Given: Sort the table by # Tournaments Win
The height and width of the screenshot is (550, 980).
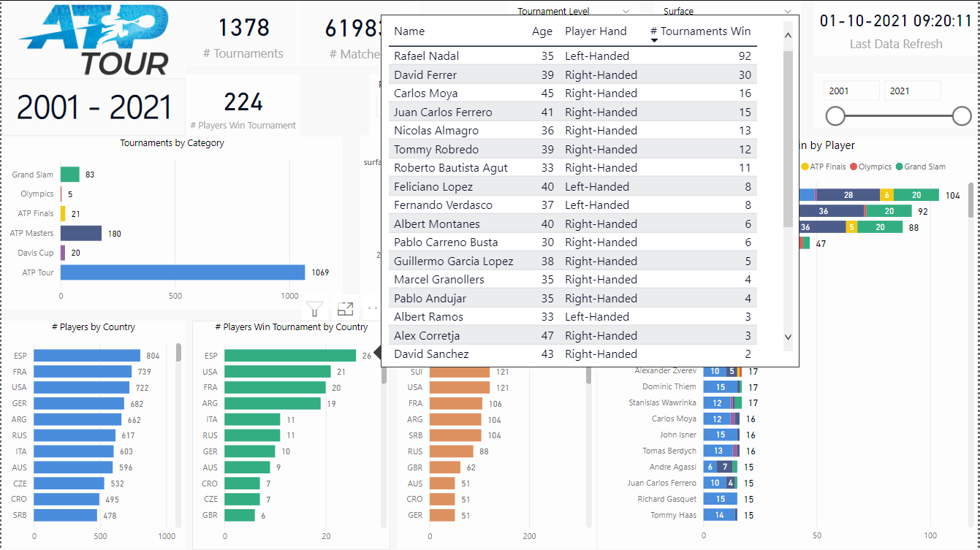Looking at the screenshot, I should 699,31.
